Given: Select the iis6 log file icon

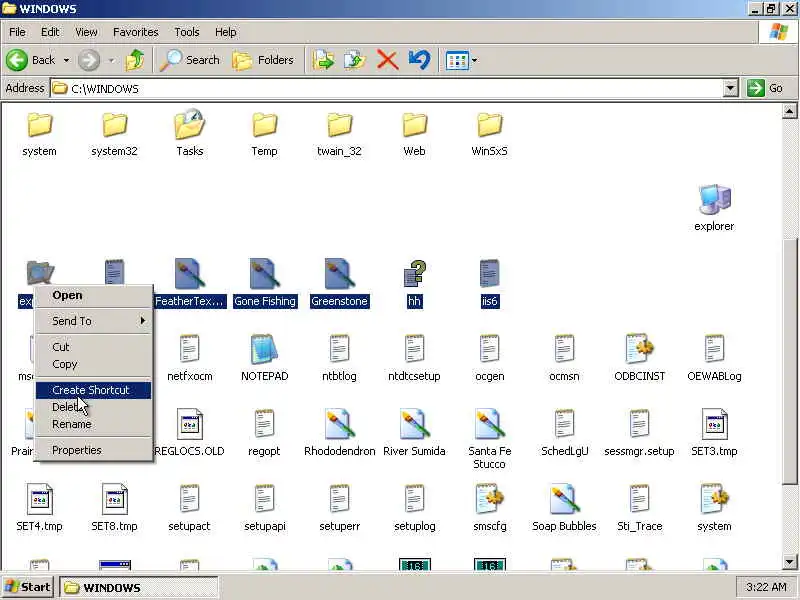Looking at the screenshot, I should click(x=489, y=274).
